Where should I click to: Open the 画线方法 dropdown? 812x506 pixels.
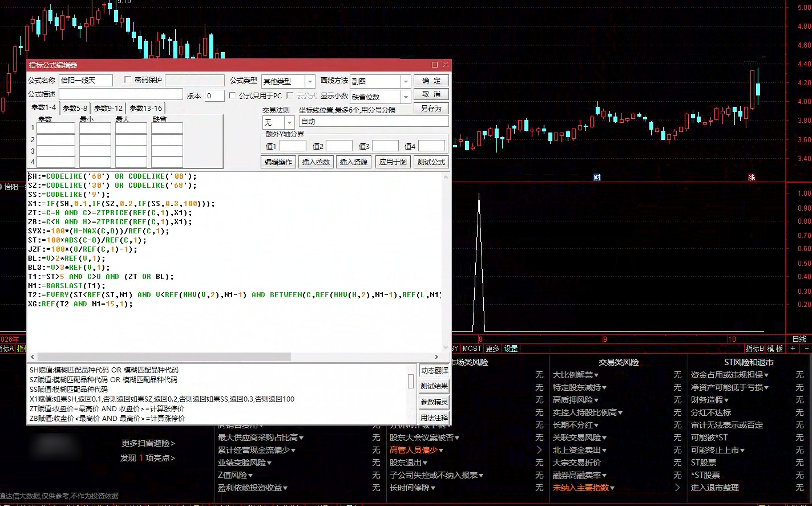click(406, 81)
